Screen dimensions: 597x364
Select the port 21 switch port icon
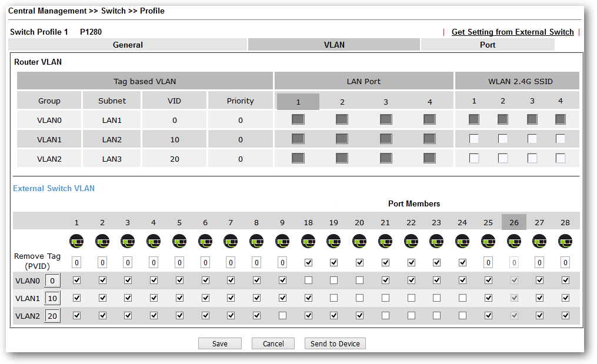point(385,241)
